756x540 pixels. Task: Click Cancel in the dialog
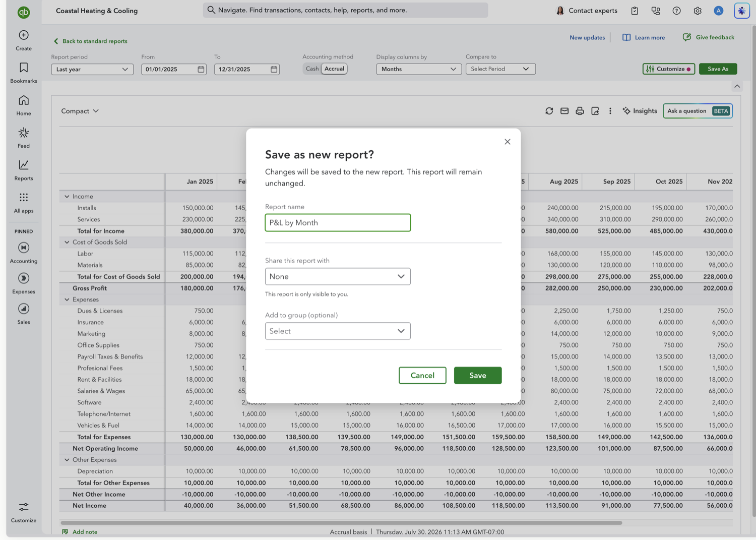pos(422,375)
